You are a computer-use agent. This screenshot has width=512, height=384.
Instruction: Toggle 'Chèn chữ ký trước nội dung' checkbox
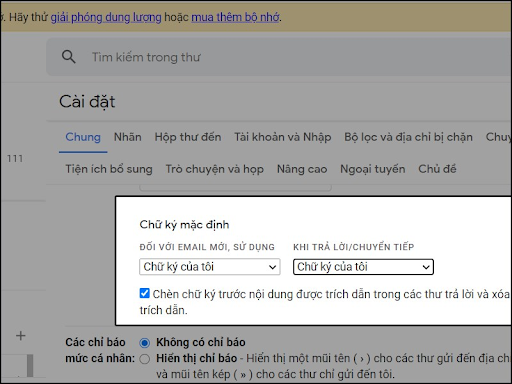145,293
